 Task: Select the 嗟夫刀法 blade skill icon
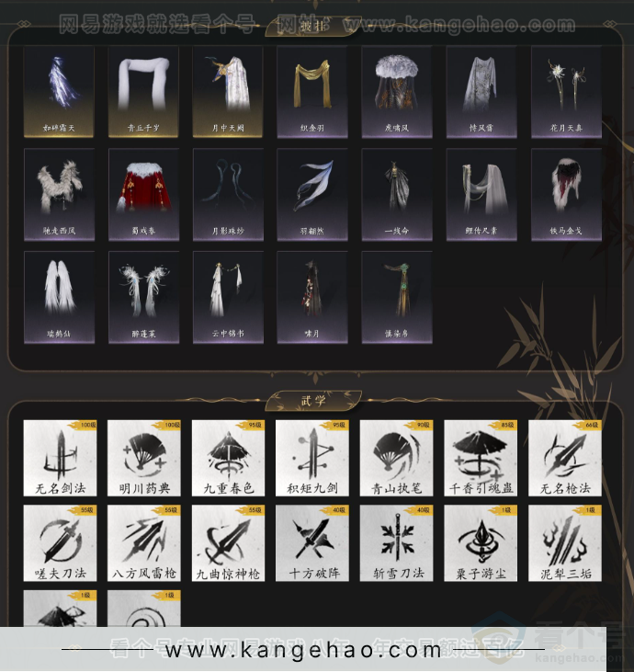point(60,543)
